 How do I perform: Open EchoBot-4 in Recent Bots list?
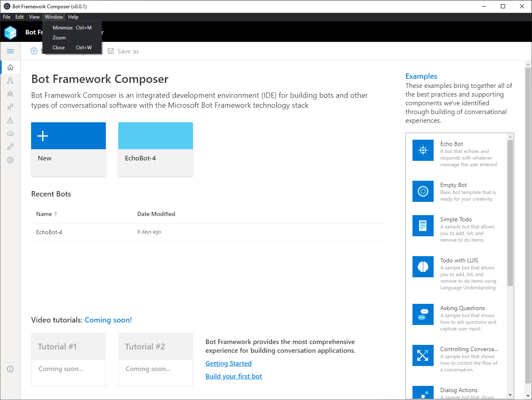[49, 232]
